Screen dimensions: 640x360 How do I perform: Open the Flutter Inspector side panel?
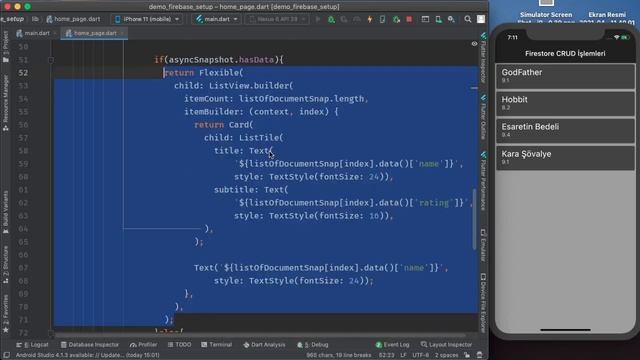click(483, 58)
